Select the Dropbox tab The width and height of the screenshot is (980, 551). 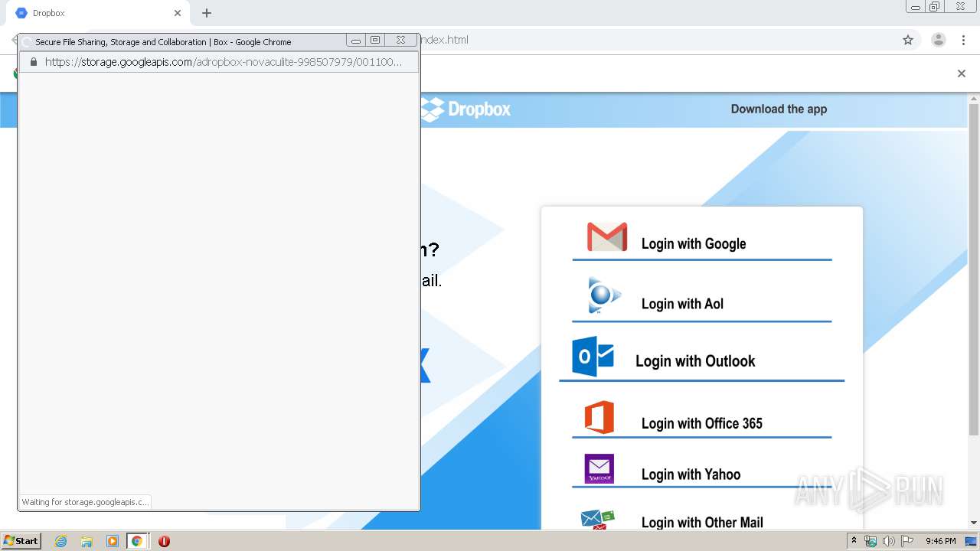(100, 13)
